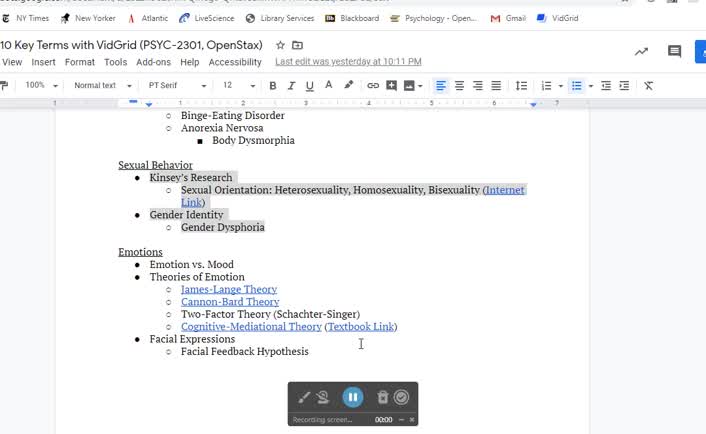This screenshot has width=706, height=434.
Task: Click the insert link icon
Action: point(373,86)
